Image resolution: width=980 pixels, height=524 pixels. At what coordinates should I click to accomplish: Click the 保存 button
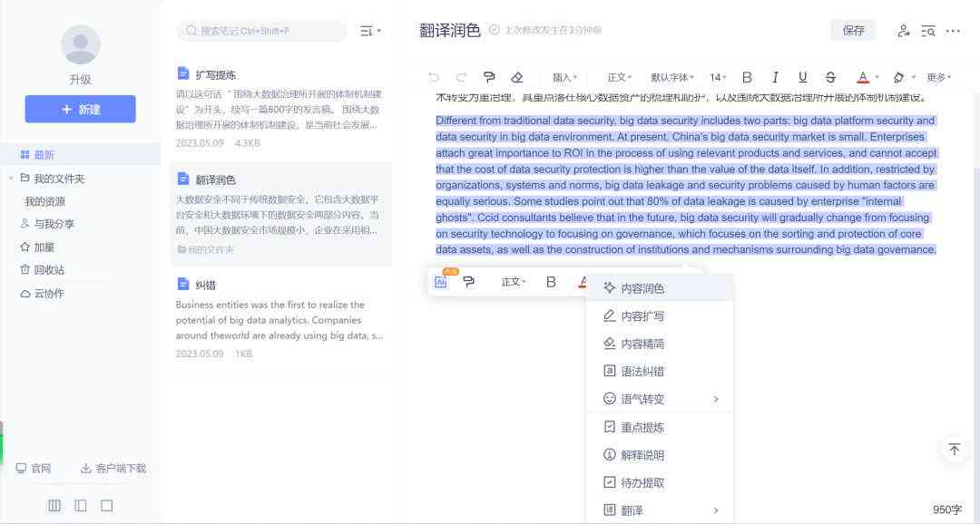tap(853, 31)
